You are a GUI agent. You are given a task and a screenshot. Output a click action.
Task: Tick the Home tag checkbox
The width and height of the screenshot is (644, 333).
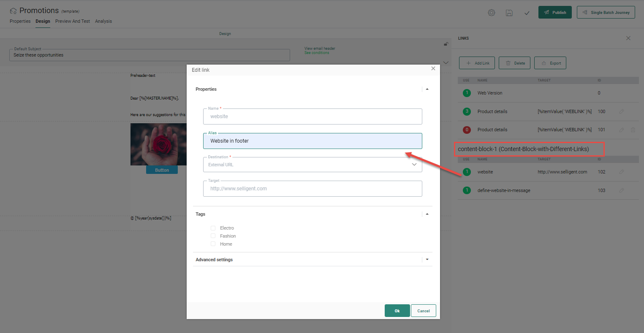click(x=213, y=244)
